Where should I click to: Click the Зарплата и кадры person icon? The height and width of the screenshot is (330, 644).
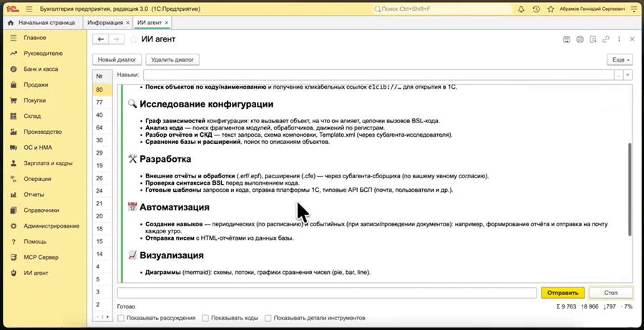(x=14, y=163)
